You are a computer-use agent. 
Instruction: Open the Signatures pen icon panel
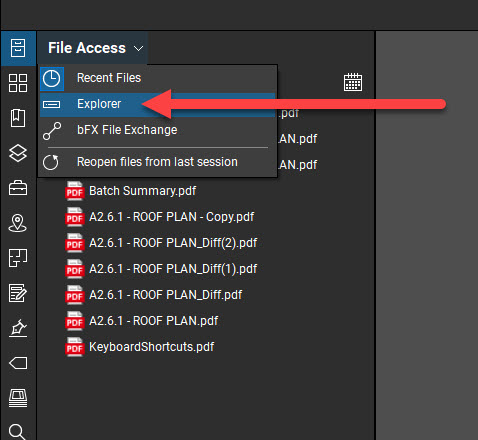pos(18,328)
